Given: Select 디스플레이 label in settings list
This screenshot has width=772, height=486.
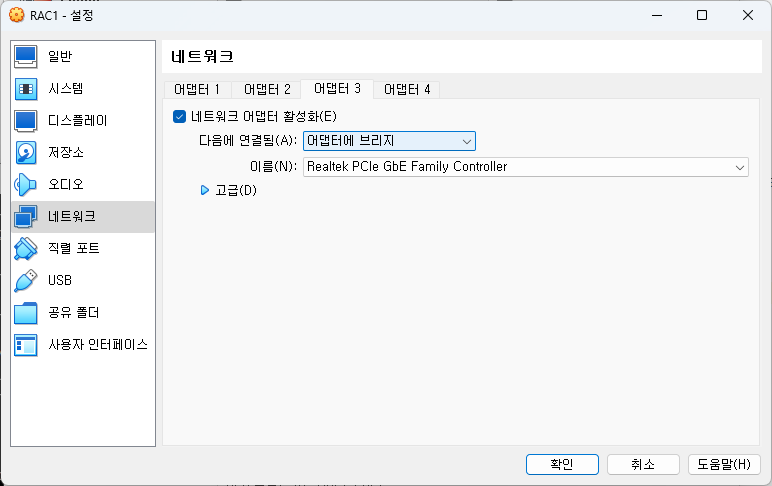Looking at the screenshot, I should 77,121.
